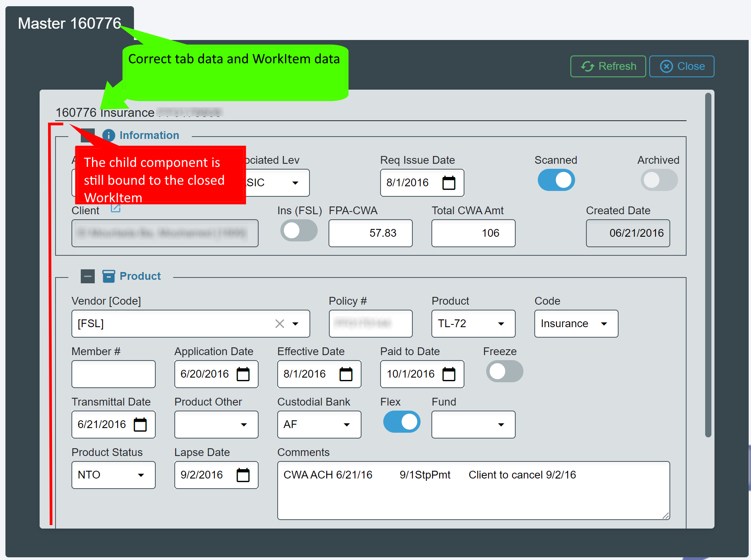This screenshot has height=560, width=751.
Task: Open the Transmittal Date calendar icon
Action: pos(140,425)
